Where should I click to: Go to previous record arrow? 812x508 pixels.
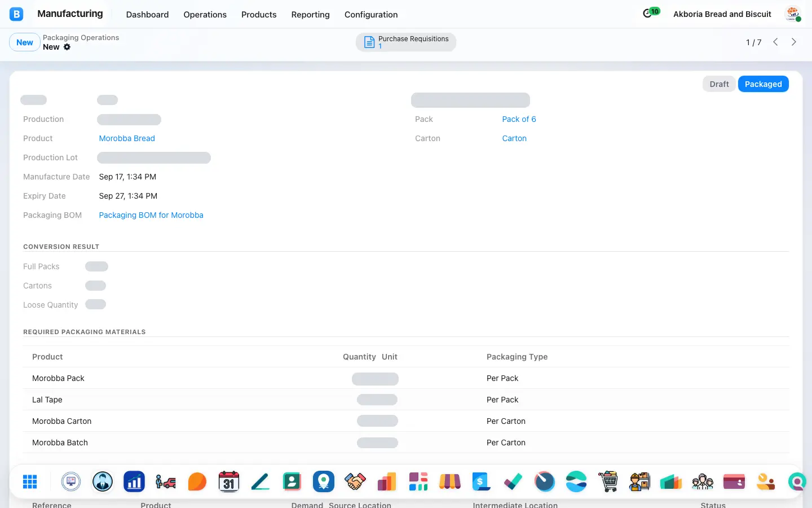775,42
